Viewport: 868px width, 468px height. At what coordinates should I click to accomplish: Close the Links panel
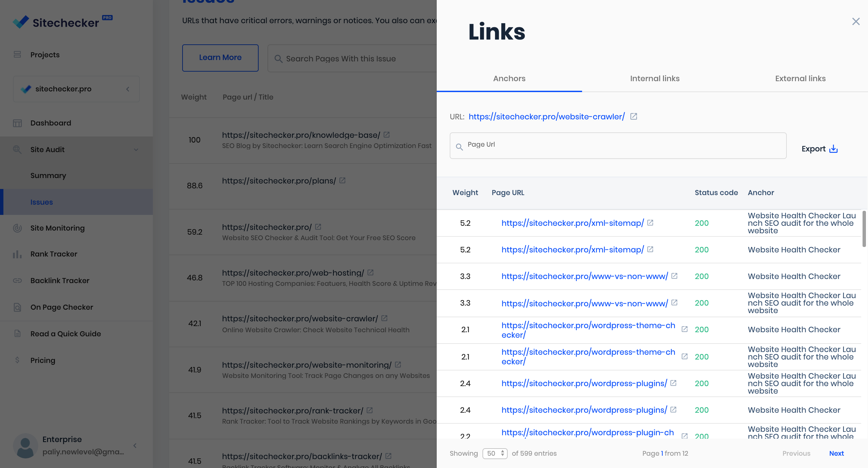pyautogui.click(x=856, y=21)
